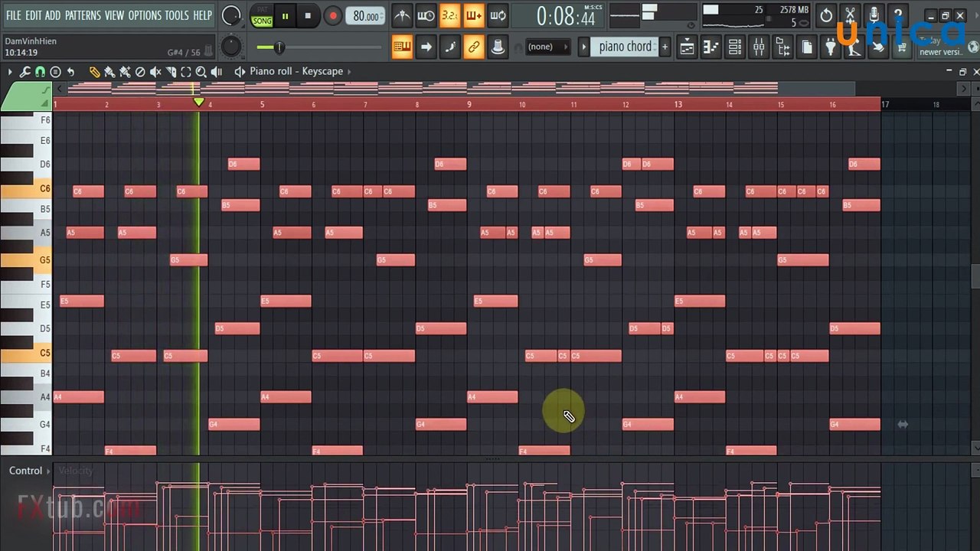Open the piano chord pattern selector
The width and height of the screenshot is (980, 551).
click(625, 47)
